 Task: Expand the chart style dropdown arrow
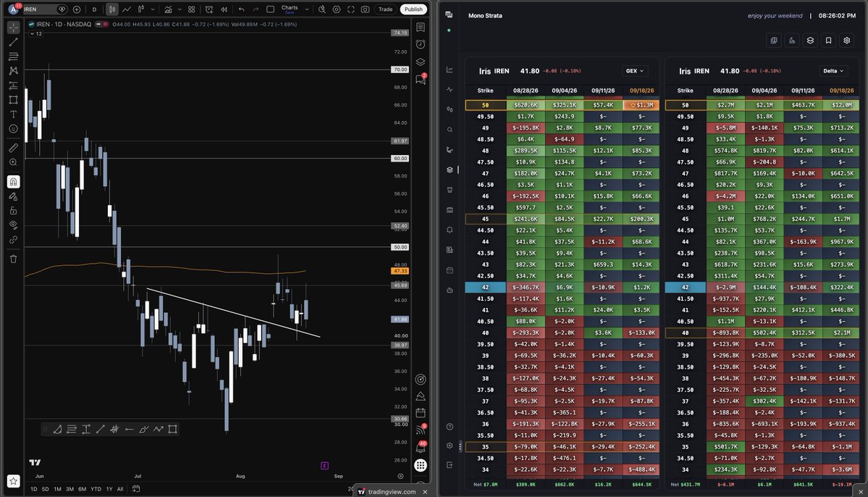click(153, 9)
